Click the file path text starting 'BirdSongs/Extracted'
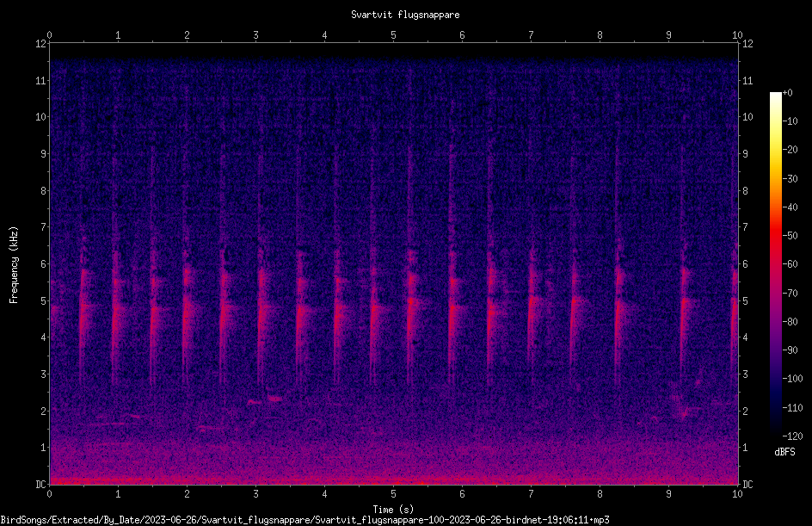The height and width of the screenshot is (526, 812). 305,520
